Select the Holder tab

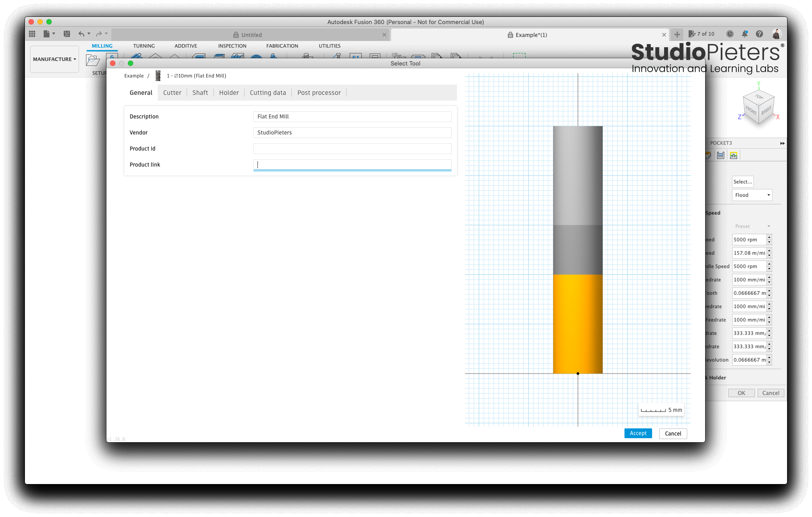pyautogui.click(x=229, y=93)
